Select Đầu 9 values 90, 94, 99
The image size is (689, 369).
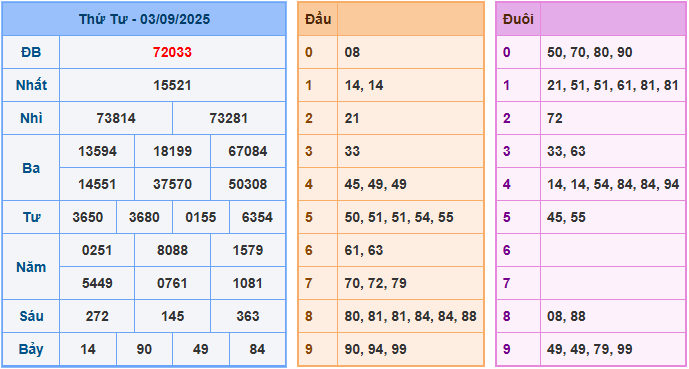[375, 349]
